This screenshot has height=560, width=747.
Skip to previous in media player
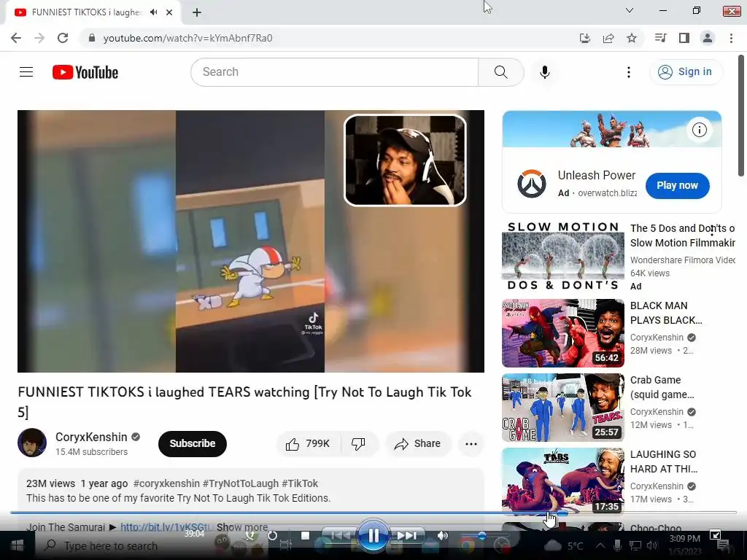point(340,536)
